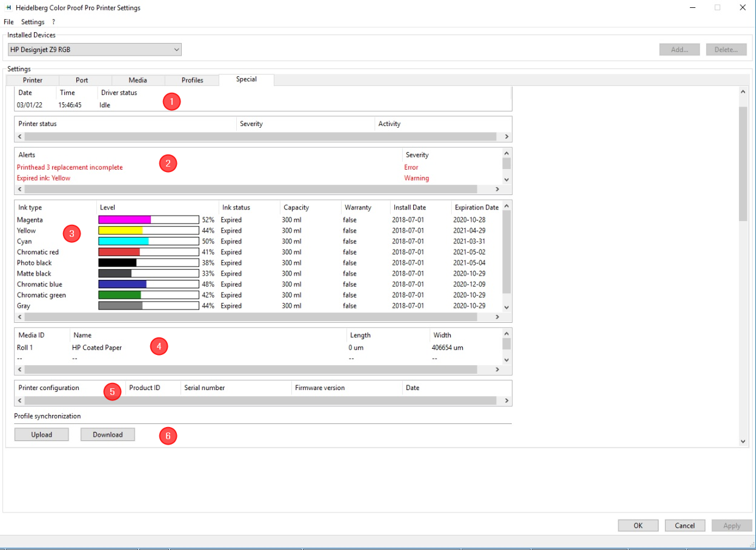Click the time value 15:46:45

[70, 105]
